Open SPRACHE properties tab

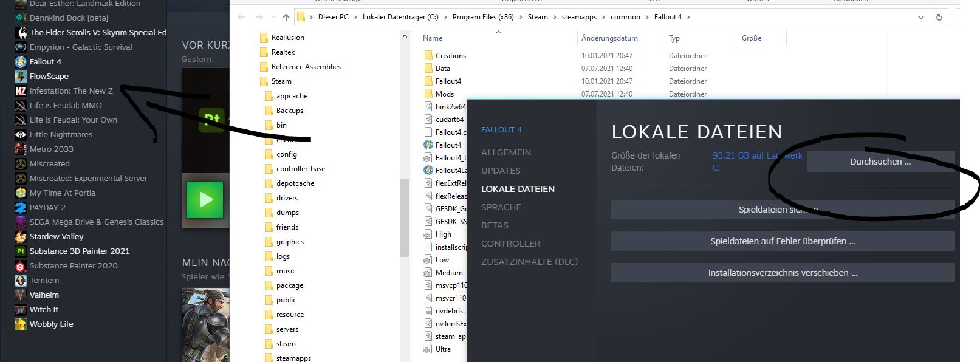tap(501, 207)
